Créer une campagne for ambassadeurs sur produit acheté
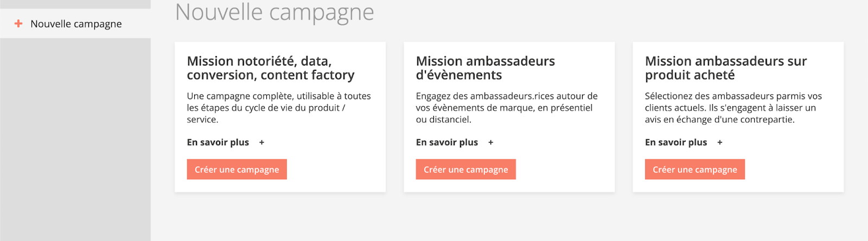This screenshot has height=241, width=868. 694,170
